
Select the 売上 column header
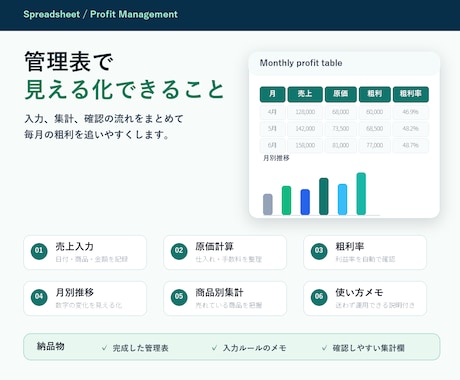[305, 94]
